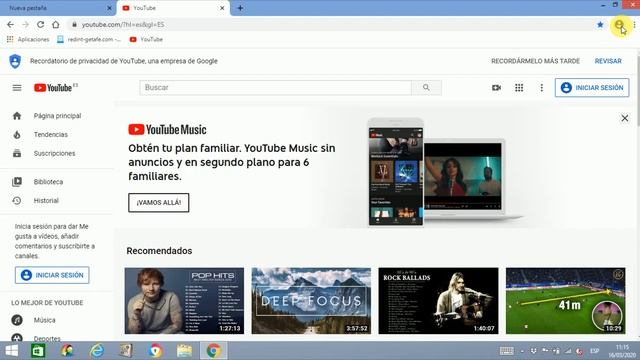Go back with the browser arrow

tap(10, 24)
